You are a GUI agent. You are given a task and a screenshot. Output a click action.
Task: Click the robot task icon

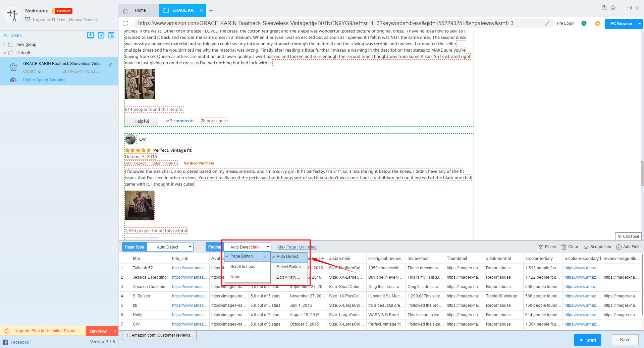tap(13, 67)
